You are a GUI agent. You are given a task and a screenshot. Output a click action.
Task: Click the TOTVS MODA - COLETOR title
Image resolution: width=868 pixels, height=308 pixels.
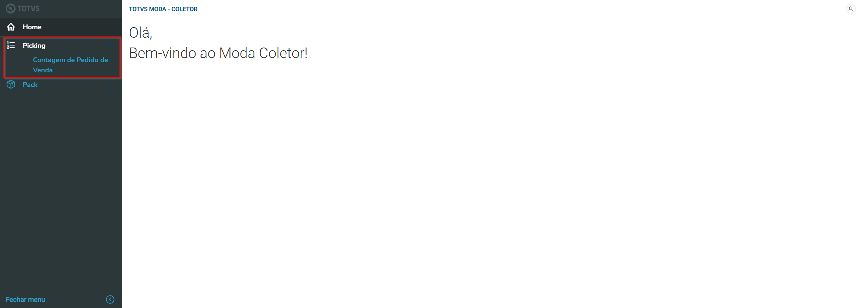[163, 9]
